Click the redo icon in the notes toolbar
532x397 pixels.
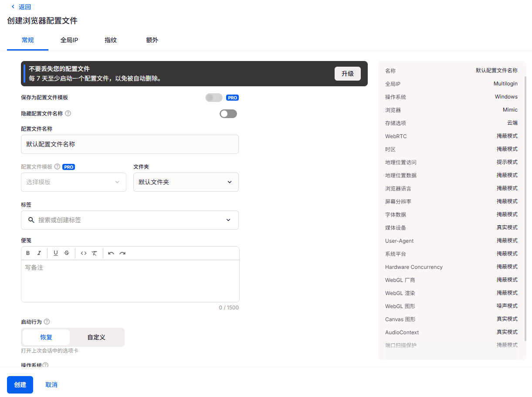pos(122,253)
